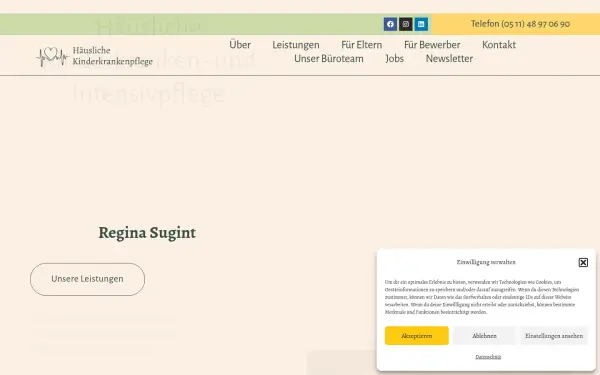Click the heart heartbeat logo icon
The width and height of the screenshot is (600, 375).
click(x=52, y=56)
